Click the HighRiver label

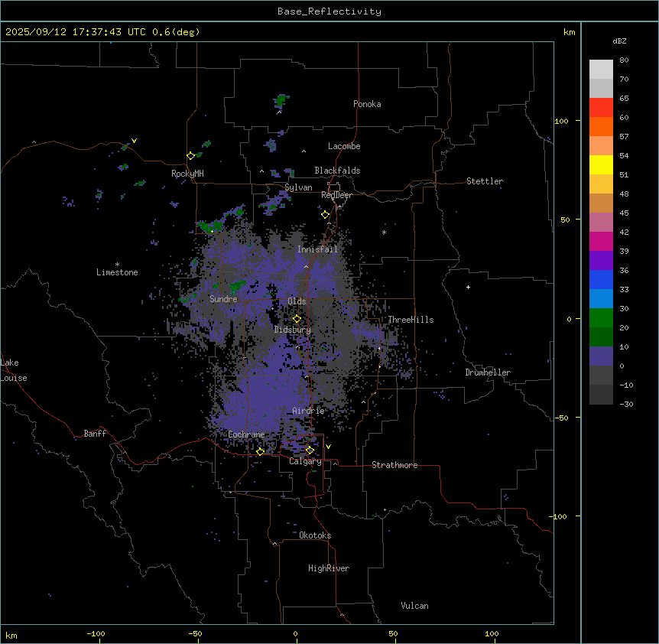[x=329, y=568]
